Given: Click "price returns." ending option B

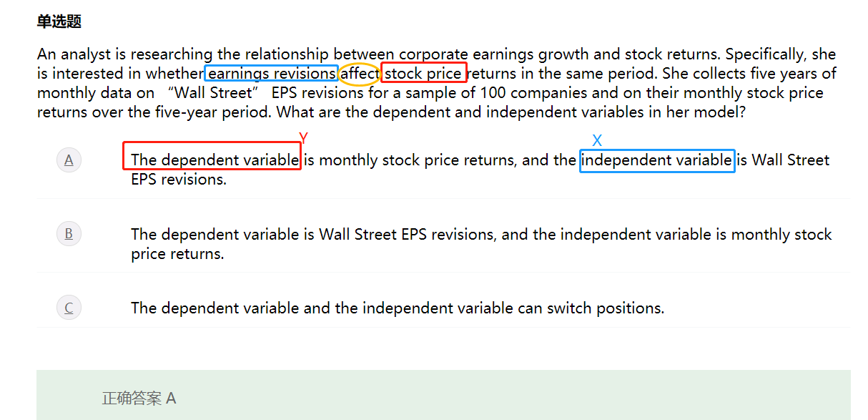Looking at the screenshot, I should click(x=177, y=253).
